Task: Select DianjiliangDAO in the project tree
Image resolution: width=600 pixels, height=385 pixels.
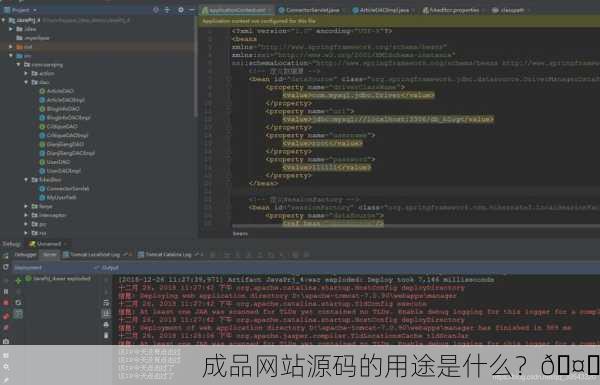Action: [x=62, y=144]
